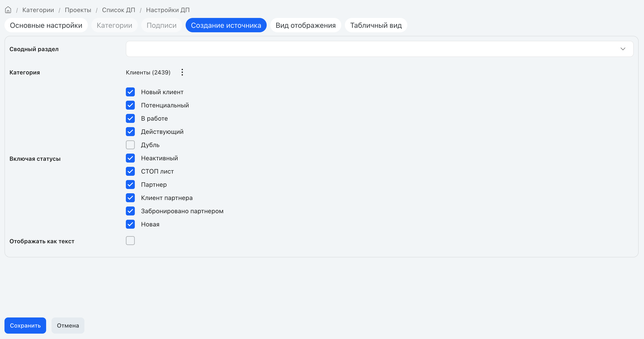Open the Подписи tab
The image size is (644, 339).
pos(161,25)
